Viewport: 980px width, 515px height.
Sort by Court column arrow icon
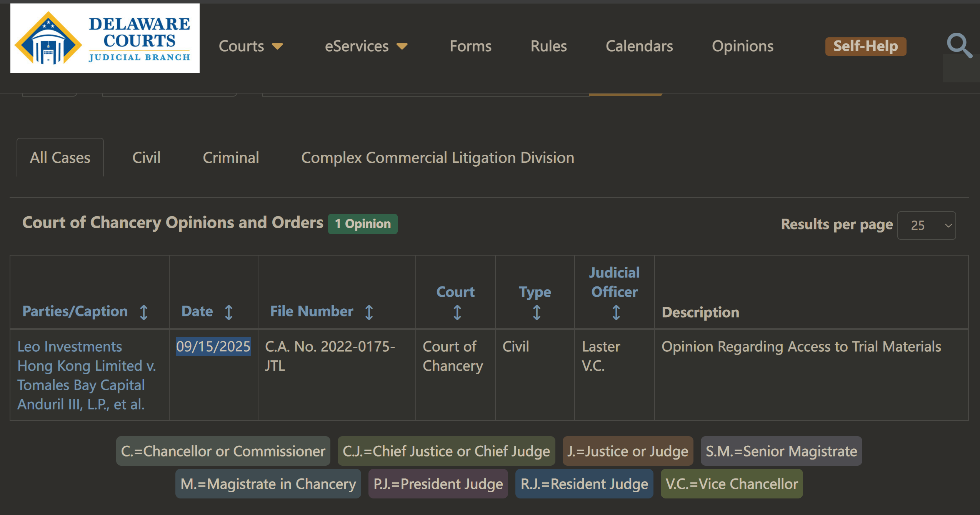point(457,312)
